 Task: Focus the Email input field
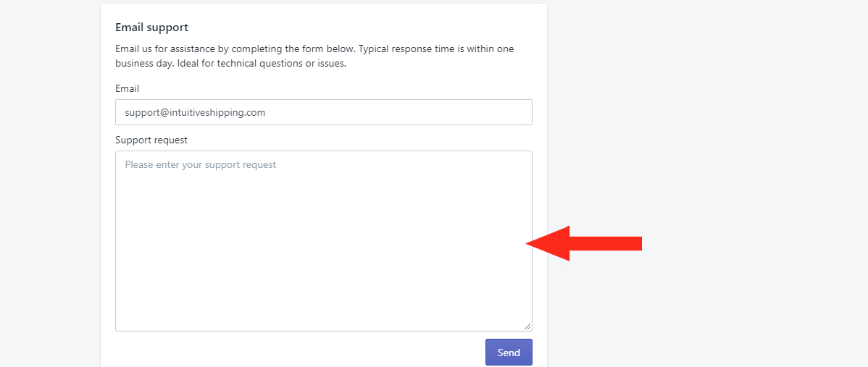coord(324,112)
